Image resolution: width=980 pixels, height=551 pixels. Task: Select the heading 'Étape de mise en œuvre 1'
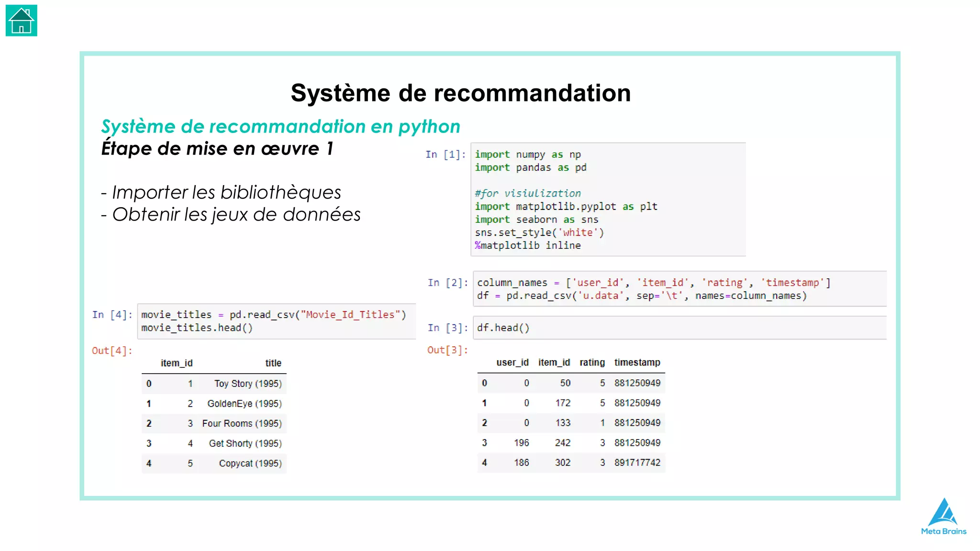(x=217, y=148)
